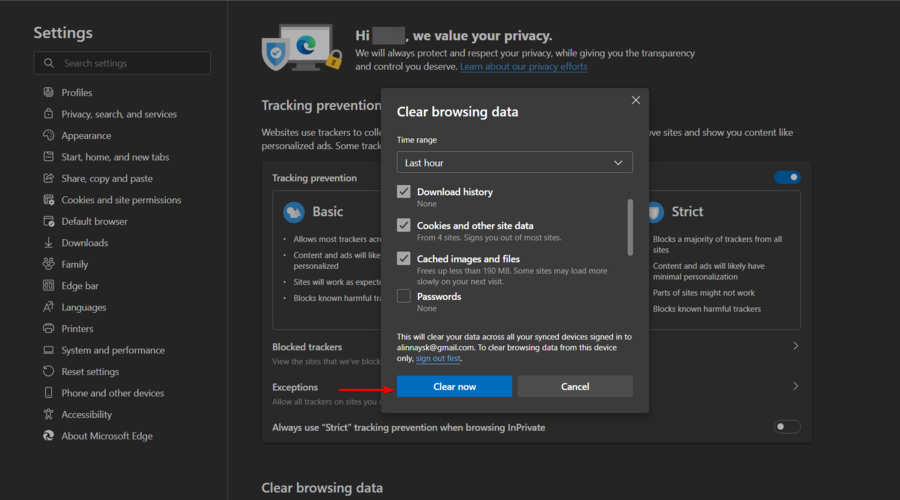Click the Clear browsing data section heading
Screen dimensions: 900x500
tap(322, 488)
